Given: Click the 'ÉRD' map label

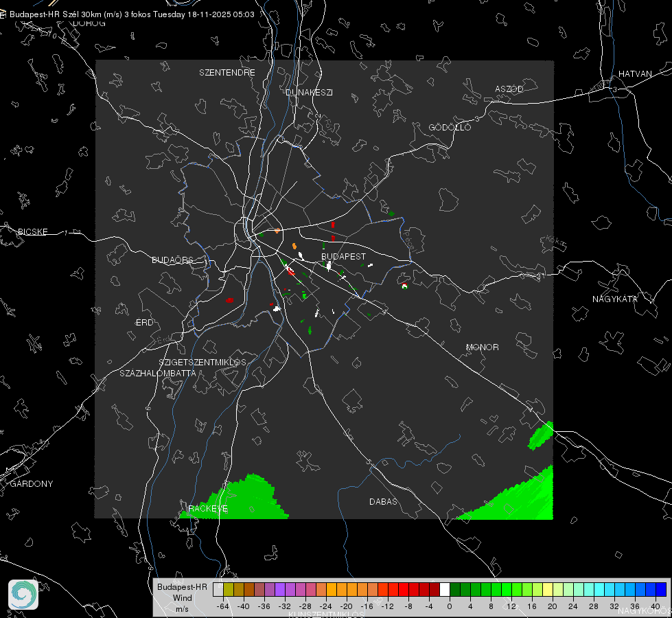Looking at the screenshot, I should click(x=144, y=323).
